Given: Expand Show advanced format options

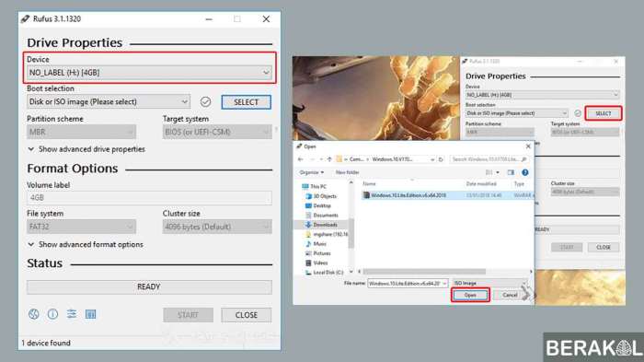Looking at the screenshot, I should click(x=86, y=244).
